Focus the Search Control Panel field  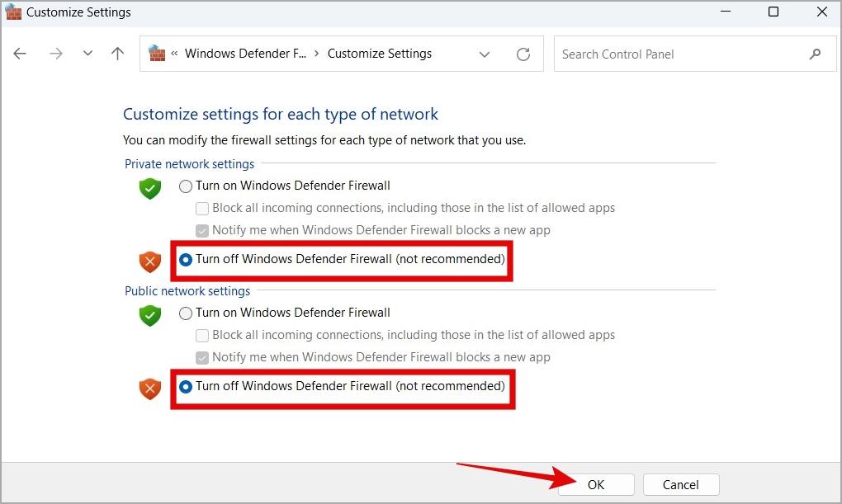pyautogui.click(x=695, y=54)
